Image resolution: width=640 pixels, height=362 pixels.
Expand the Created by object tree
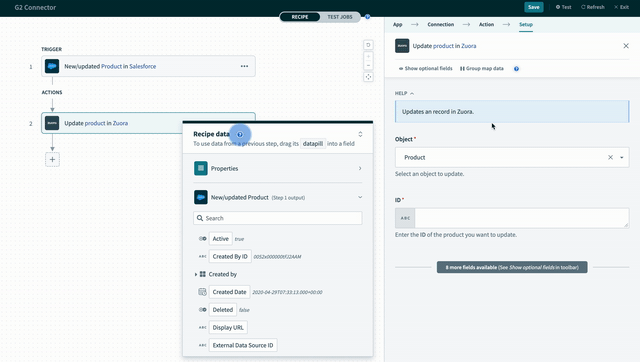point(196,274)
